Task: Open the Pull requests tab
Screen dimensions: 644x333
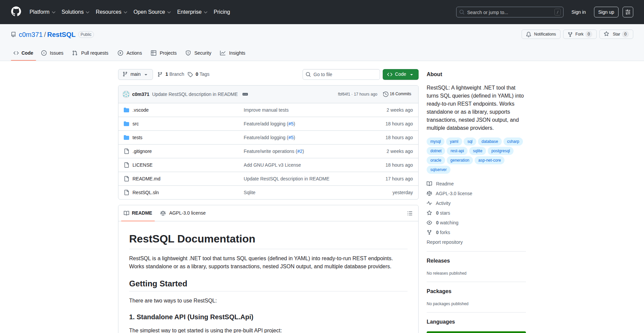Action: 90,53
